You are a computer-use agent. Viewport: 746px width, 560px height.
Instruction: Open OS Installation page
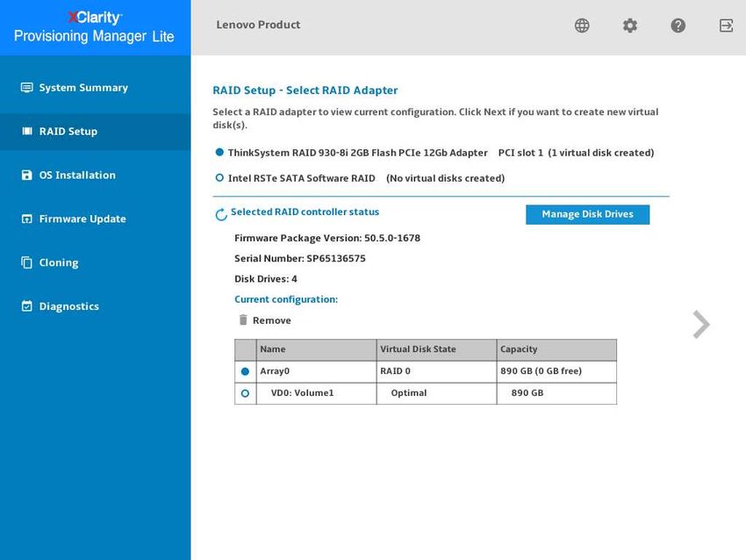(95, 175)
